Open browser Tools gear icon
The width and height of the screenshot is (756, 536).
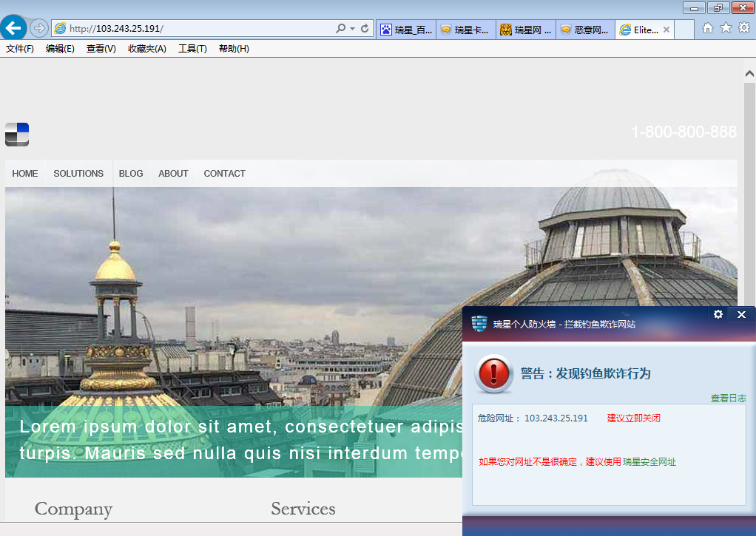click(744, 28)
